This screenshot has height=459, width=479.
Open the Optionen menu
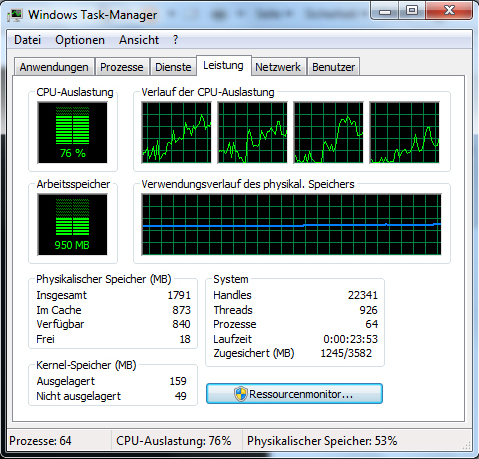click(80, 40)
